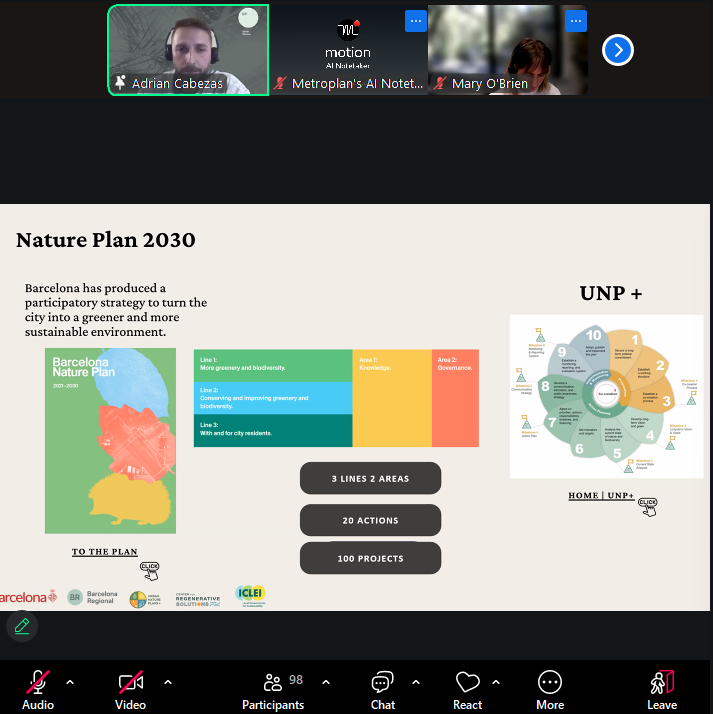Image resolution: width=713 pixels, height=714 pixels.
Task: Expand video settings chevron
Action: pos(167,682)
